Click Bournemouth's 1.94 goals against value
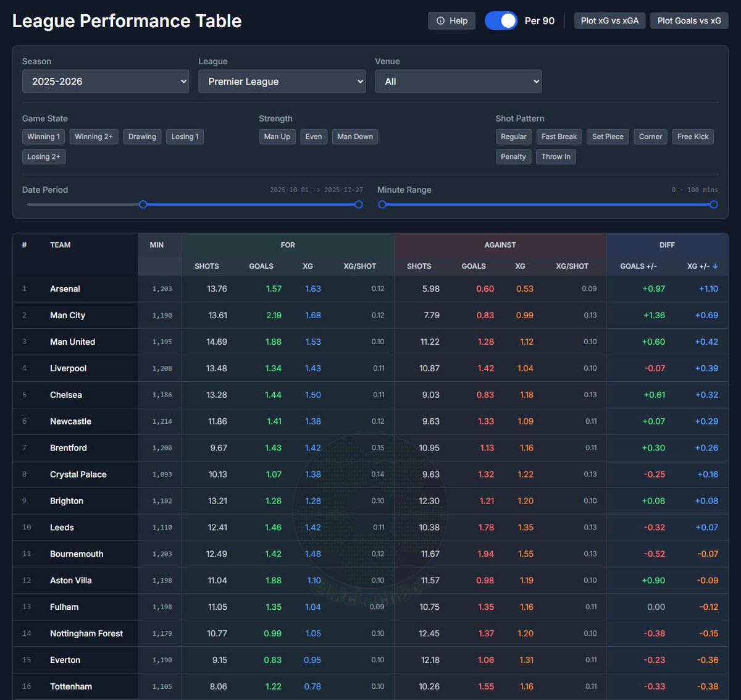The height and width of the screenshot is (700, 741). click(486, 554)
